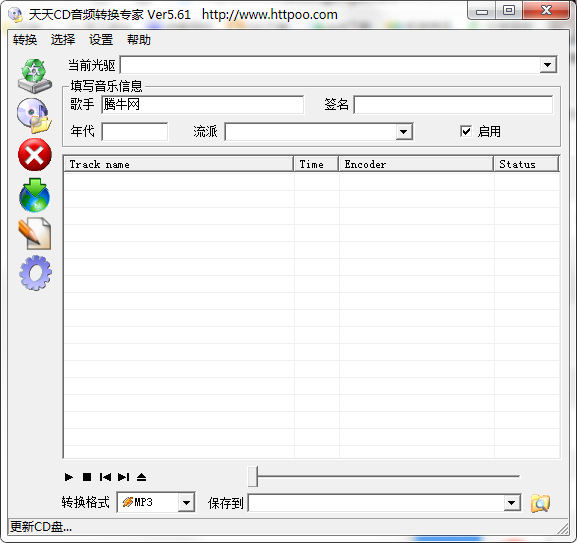Play the selected track
This screenshot has width=577, height=543.
[x=68, y=477]
